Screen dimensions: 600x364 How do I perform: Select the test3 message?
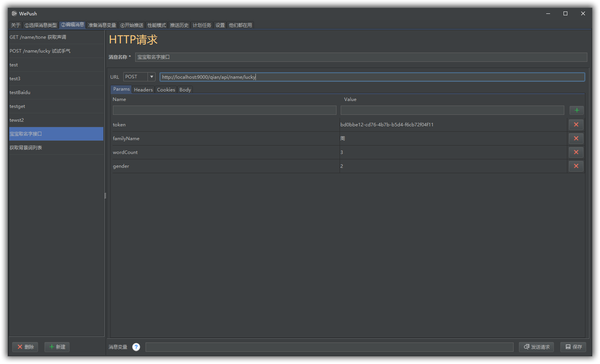click(56, 79)
